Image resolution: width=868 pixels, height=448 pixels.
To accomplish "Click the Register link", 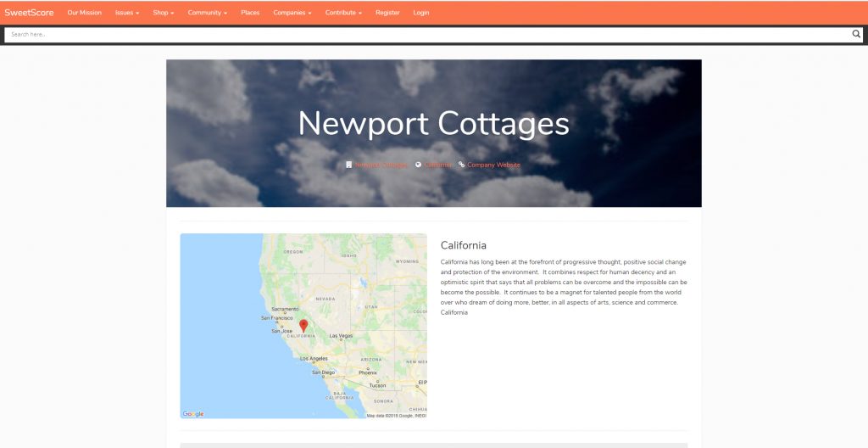I will click(387, 13).
